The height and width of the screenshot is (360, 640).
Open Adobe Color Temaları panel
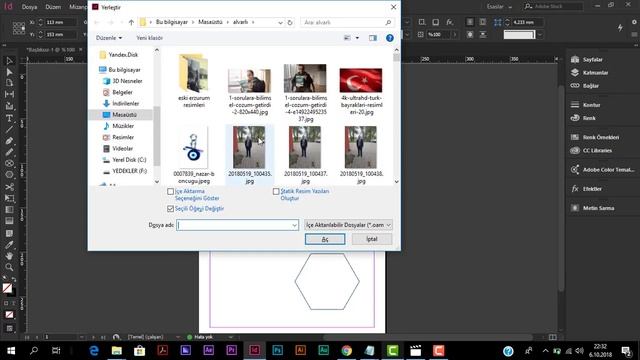(602, 169)
